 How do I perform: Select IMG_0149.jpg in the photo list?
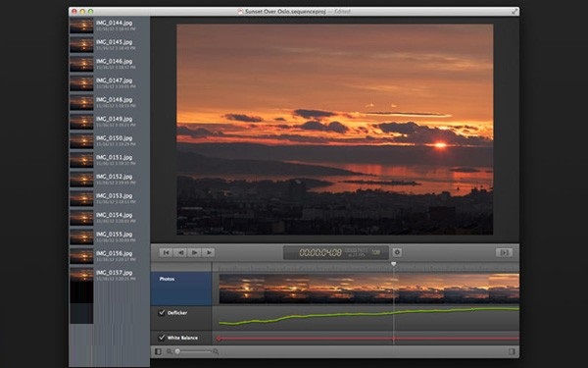[x=110, y=122]
